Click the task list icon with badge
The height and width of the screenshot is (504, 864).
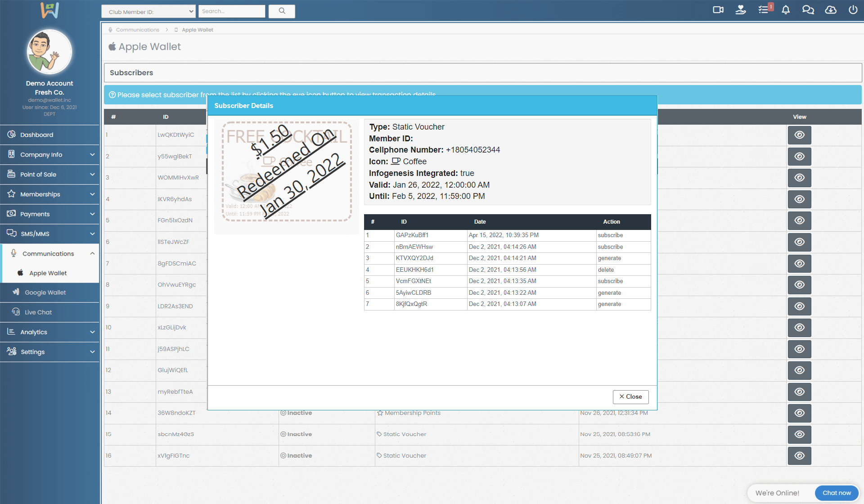(764, 10)
